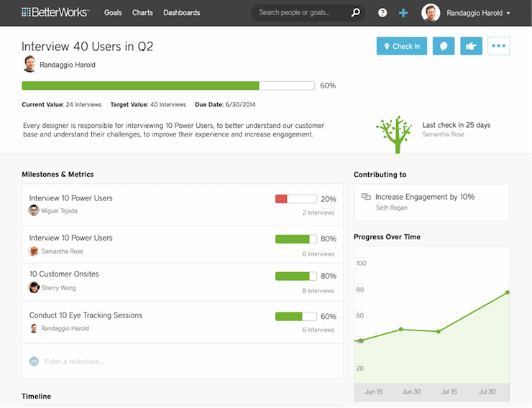The height and width of the screenshot is (408, 532).
Task: Click the green tree check-in icon
Action: click(x=393, y=134)
